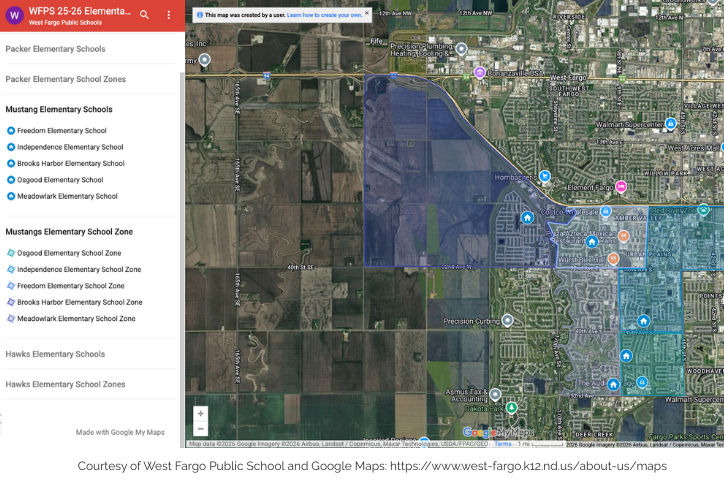Open the three-dot menu in header
Screen dimensions: 724x483
point(168,15)
